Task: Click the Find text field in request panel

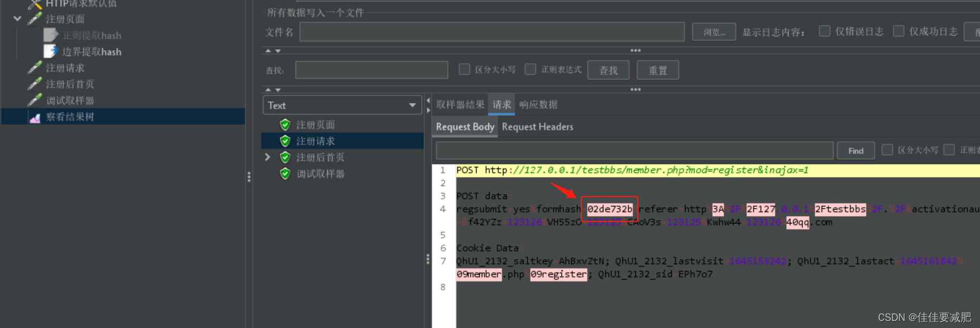Action: (x=634, y=150)
